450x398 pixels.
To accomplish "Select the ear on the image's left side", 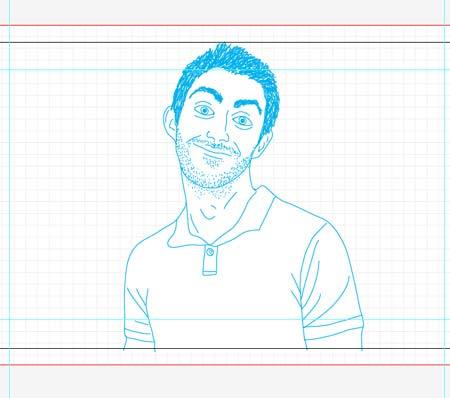I will pos(170,123).
